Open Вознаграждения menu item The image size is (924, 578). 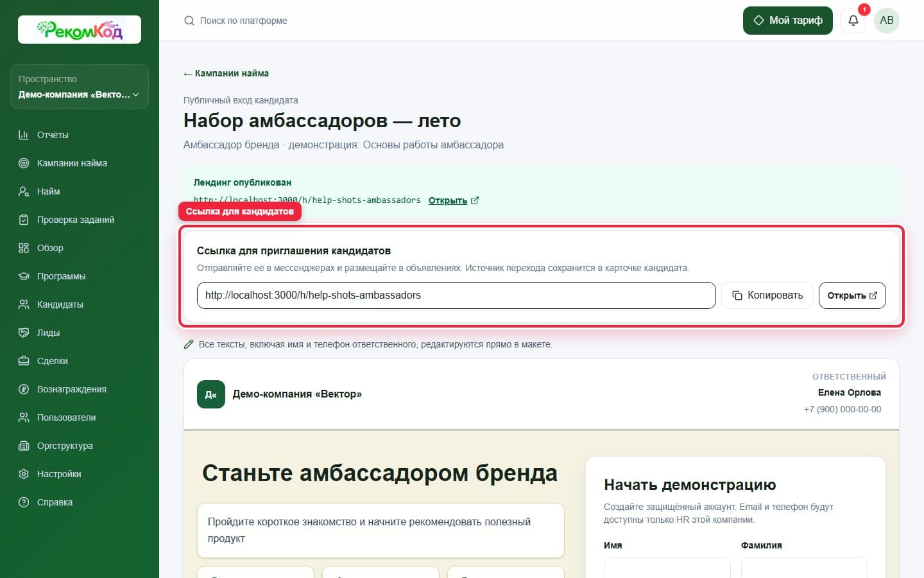click(x=80, y=389)
